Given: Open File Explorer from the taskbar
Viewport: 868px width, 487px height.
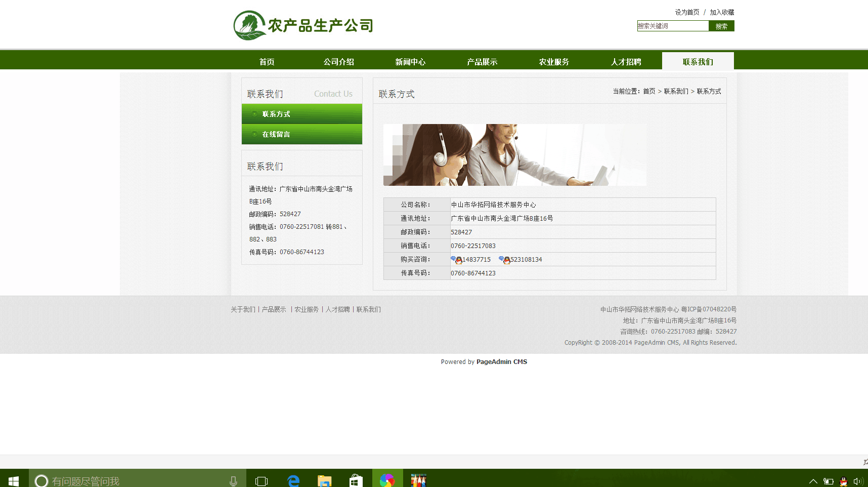Looking at the screenshot, I should tap(324, 480).
